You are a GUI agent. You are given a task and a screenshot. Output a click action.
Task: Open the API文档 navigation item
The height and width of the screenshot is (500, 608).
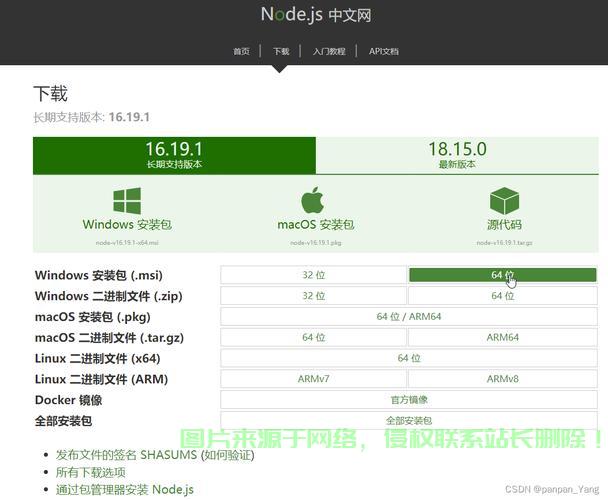383,51
